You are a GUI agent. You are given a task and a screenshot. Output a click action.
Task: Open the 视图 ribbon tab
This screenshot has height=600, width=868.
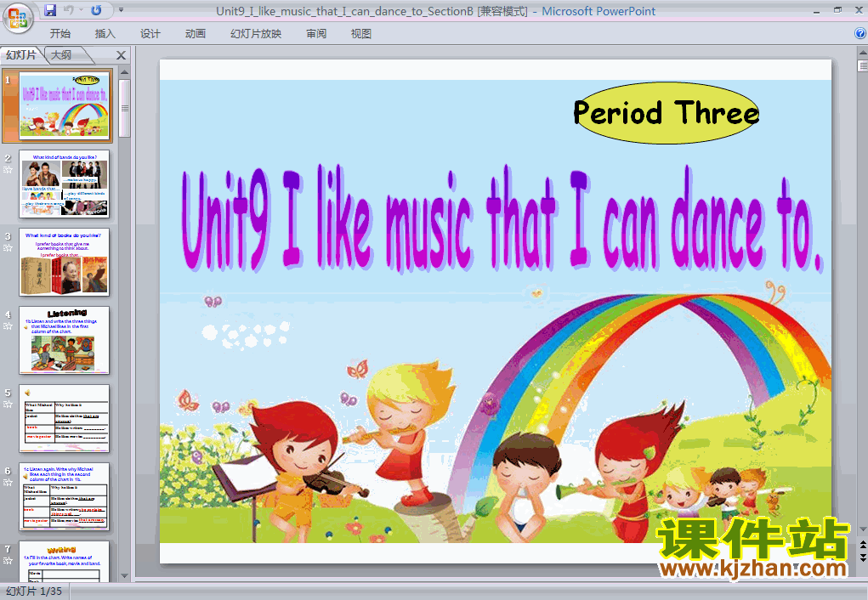coord(361,33)
